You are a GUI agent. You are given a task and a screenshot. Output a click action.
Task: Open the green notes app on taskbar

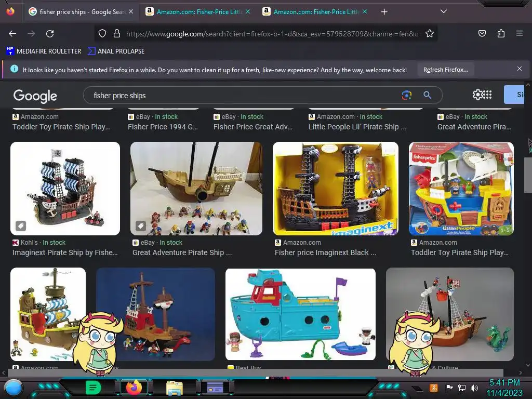click(x=94, y=388)
